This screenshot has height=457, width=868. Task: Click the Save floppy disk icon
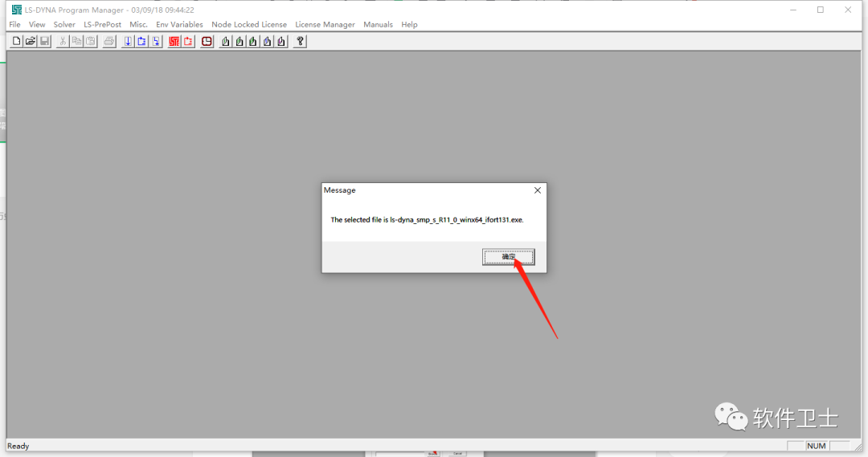coord(44,41)
